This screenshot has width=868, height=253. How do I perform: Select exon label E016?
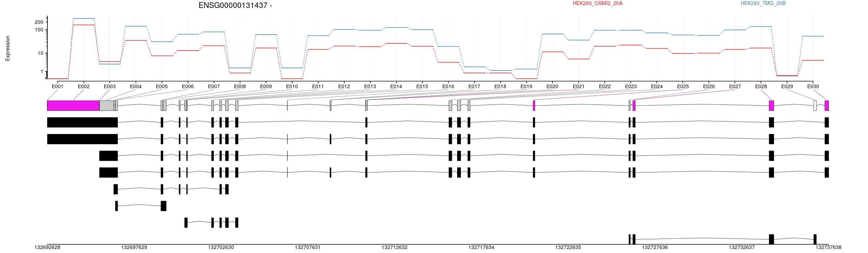coord(448,86)
